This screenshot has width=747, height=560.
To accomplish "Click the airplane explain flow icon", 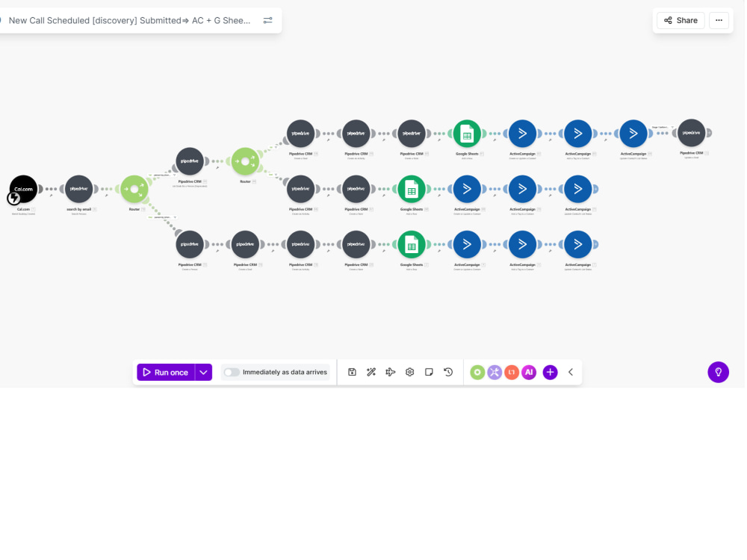I will (391, 372).
